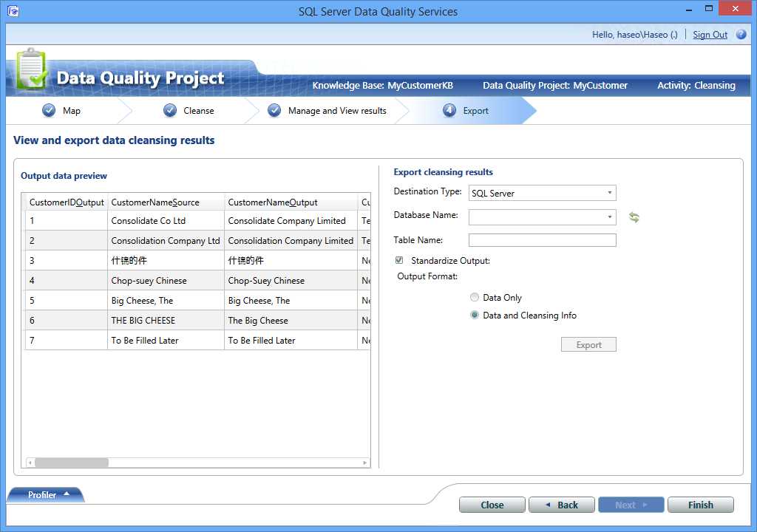Select cell 'THE BIG CHEESE'
757x532 pixels.
(166, 321)
